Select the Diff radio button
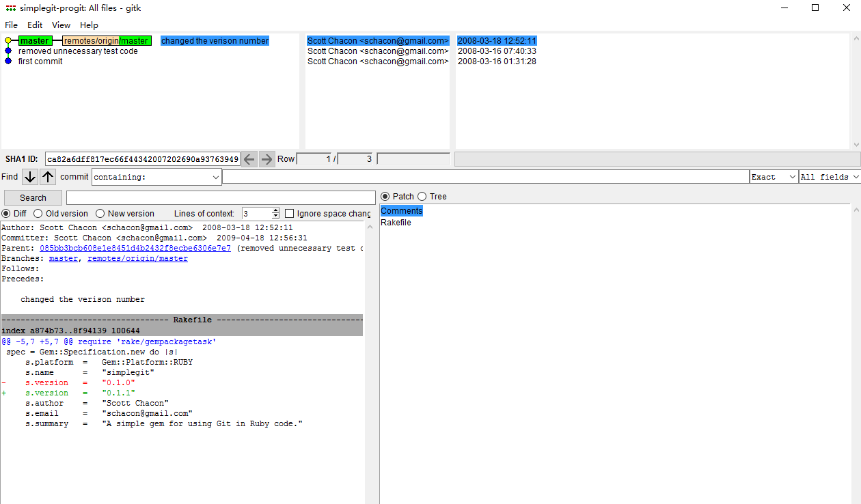Screen dimensions: 861x504 (x=6, y=214)
